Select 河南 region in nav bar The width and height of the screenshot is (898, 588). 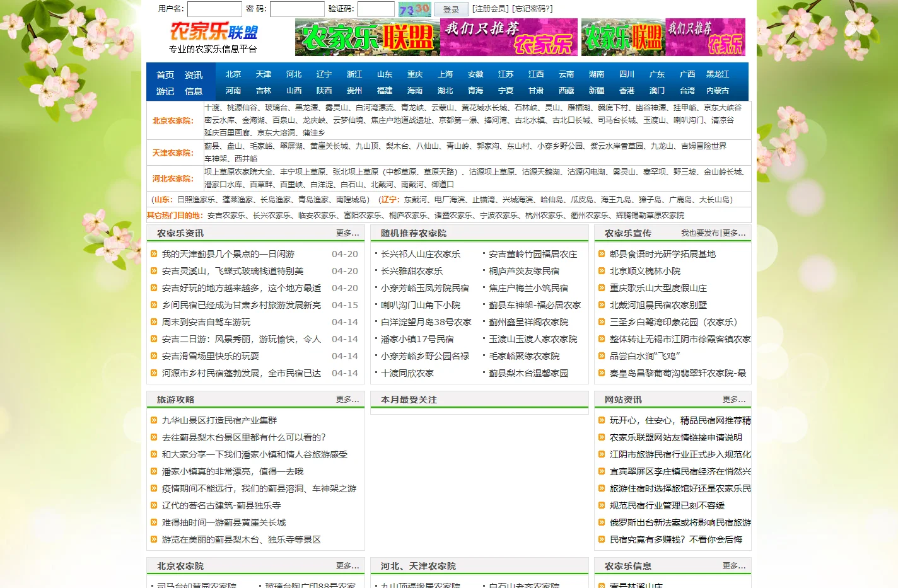[x=233, y=91]
